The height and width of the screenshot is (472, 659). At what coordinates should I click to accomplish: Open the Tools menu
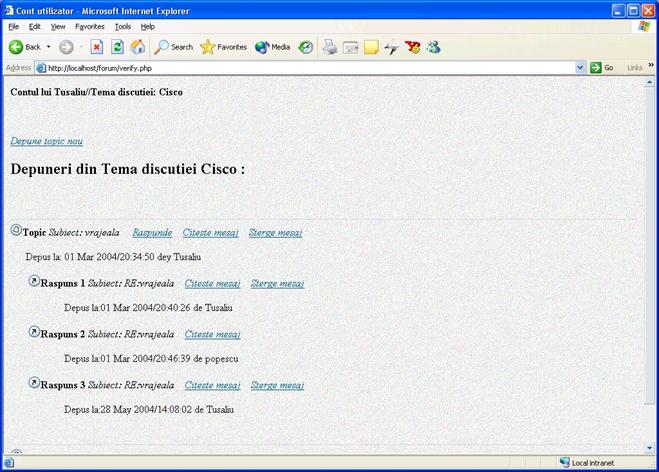[x=122, y=26]
